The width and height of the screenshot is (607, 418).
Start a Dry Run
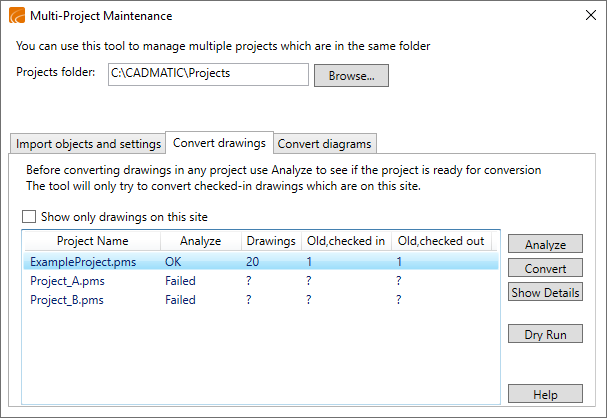[x=545, y=334]
